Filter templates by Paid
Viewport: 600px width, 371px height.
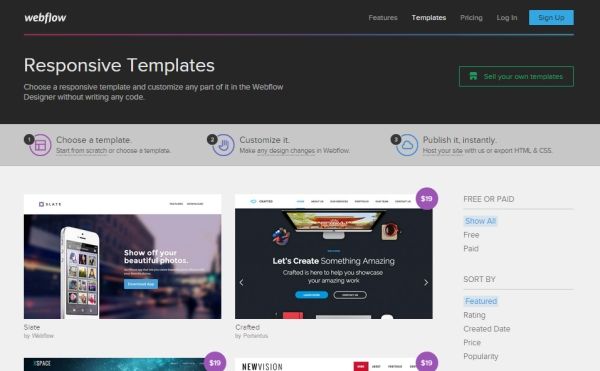click(x=471, y=249)
